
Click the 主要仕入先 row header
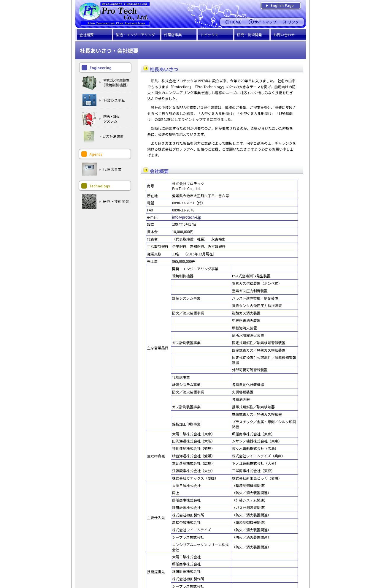coord(158,518)
